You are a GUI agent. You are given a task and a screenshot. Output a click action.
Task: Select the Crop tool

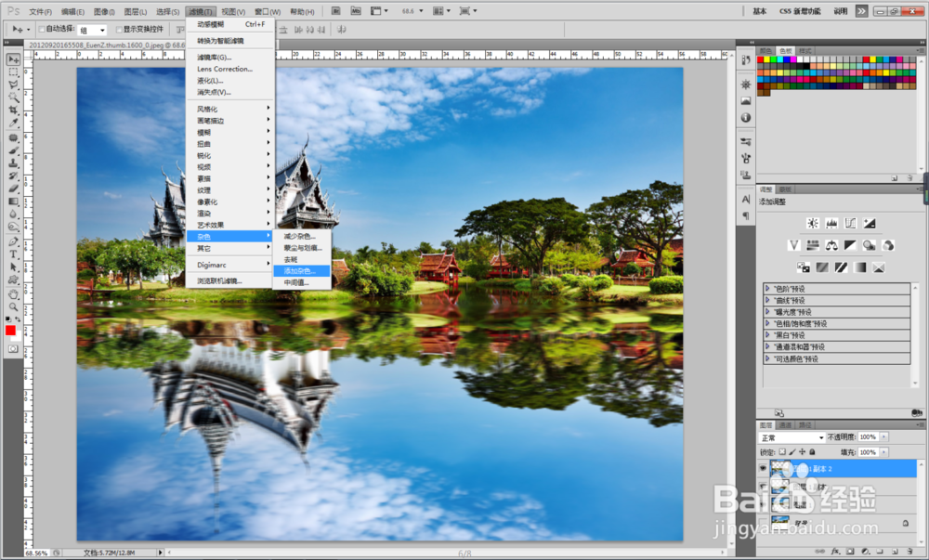13,111
